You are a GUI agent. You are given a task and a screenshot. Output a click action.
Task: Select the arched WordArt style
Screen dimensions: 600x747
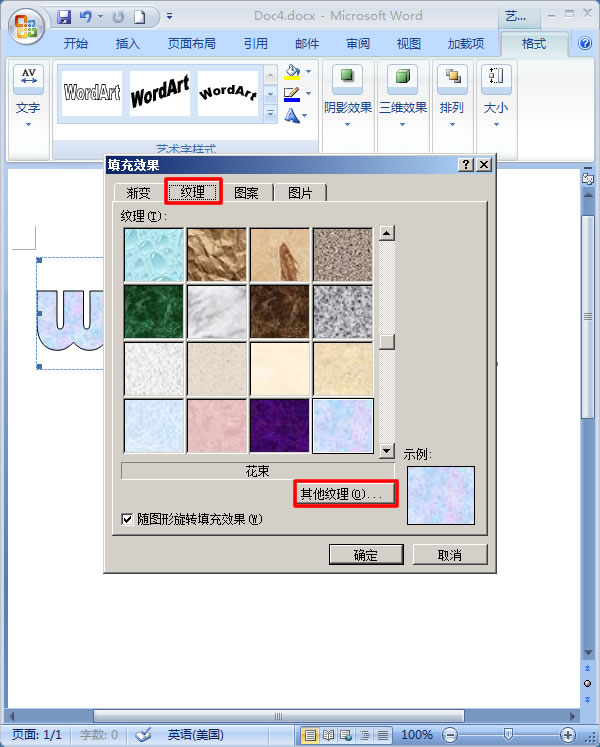point(228,92)
